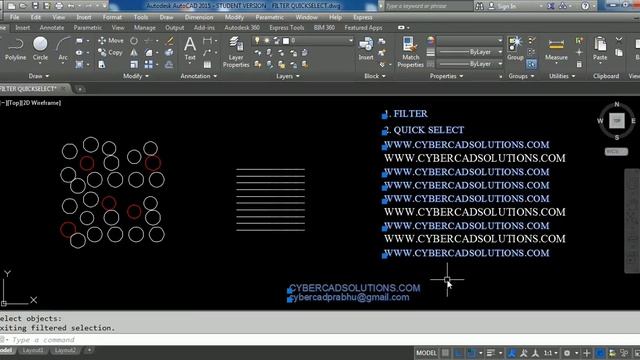Image resolution: width=640 pixels, height=360 pixels.
Task: Click the TOP face of ViewCube
Action: (x=617, y=120)
